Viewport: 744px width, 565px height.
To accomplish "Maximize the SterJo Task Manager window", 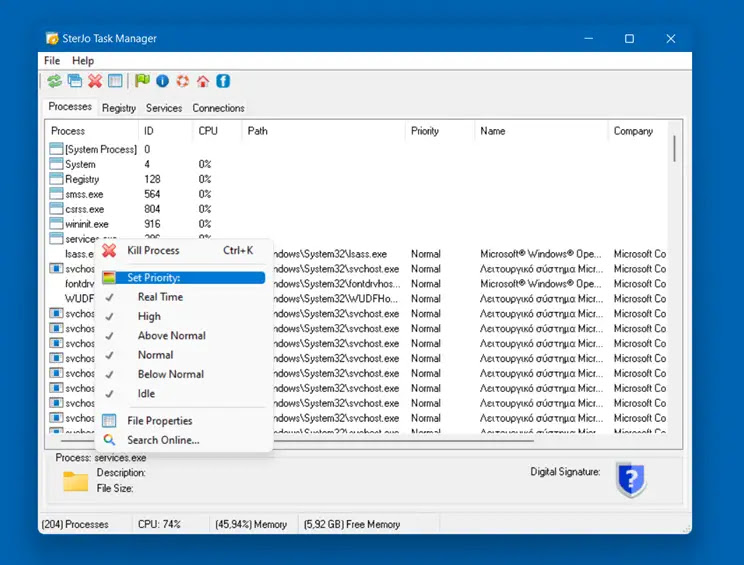I will (x=629, y=38).
